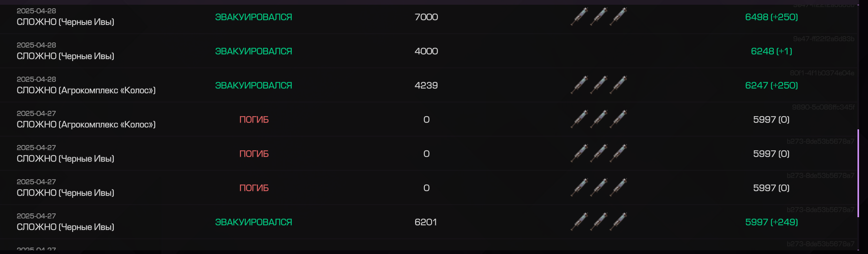Screen dimensions: 868x254
Task: Click last syringe icon in 7000-score row
Action: 618,17
